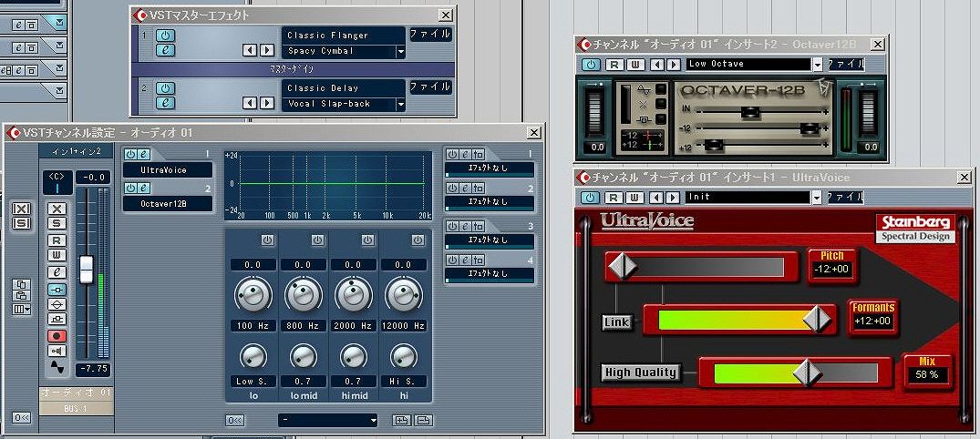Image resolution: width=980 pixels, height=439 pixels.
Task: Click next preset arrow in Octaver12B window
Action: (x=673, y=64)
